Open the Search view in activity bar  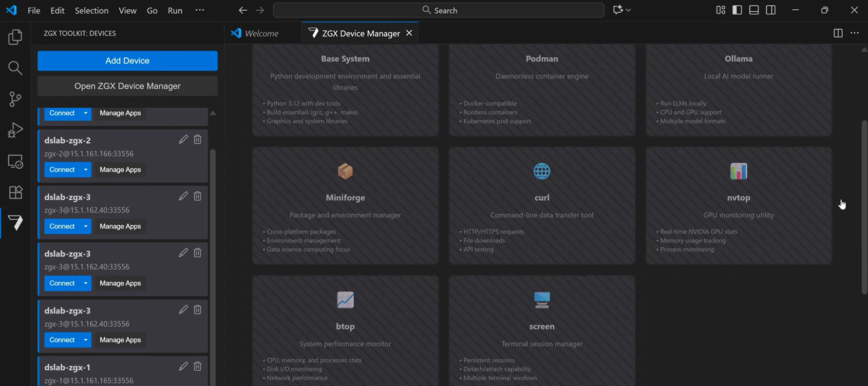(15, 68)
